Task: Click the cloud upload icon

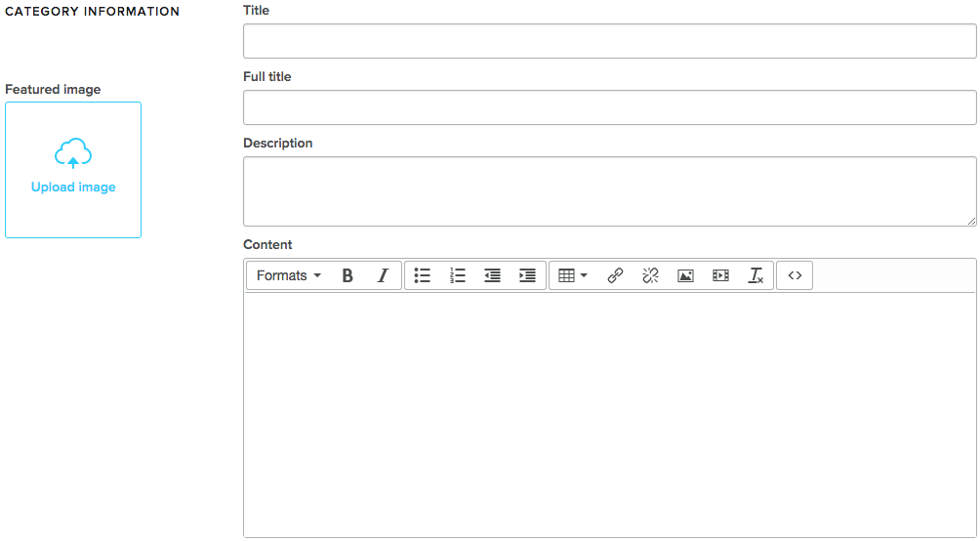Action: (73, 154)
